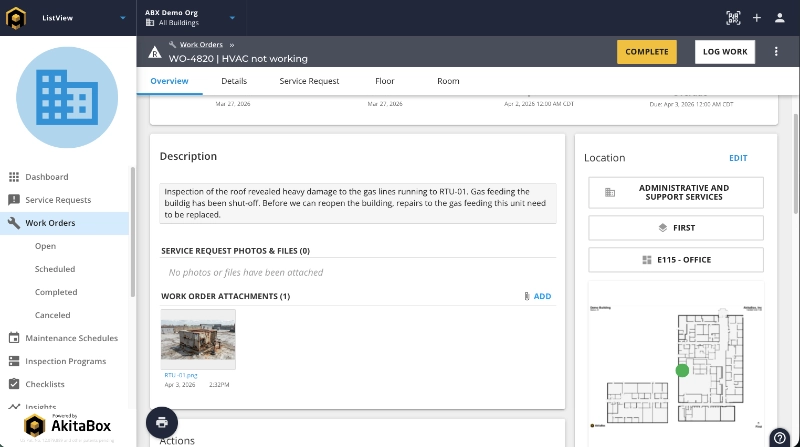Click the E115 - OFFICE room button
Screen dimensions: 800x447
(676, 261)
